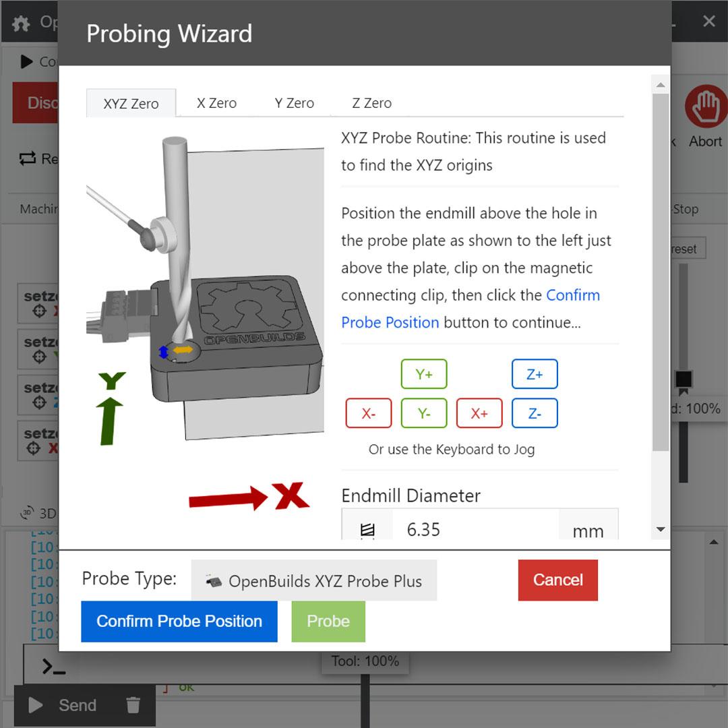Jog with the X- button
The height and width of the screenshot is (728, 728).
click(369, 413)
